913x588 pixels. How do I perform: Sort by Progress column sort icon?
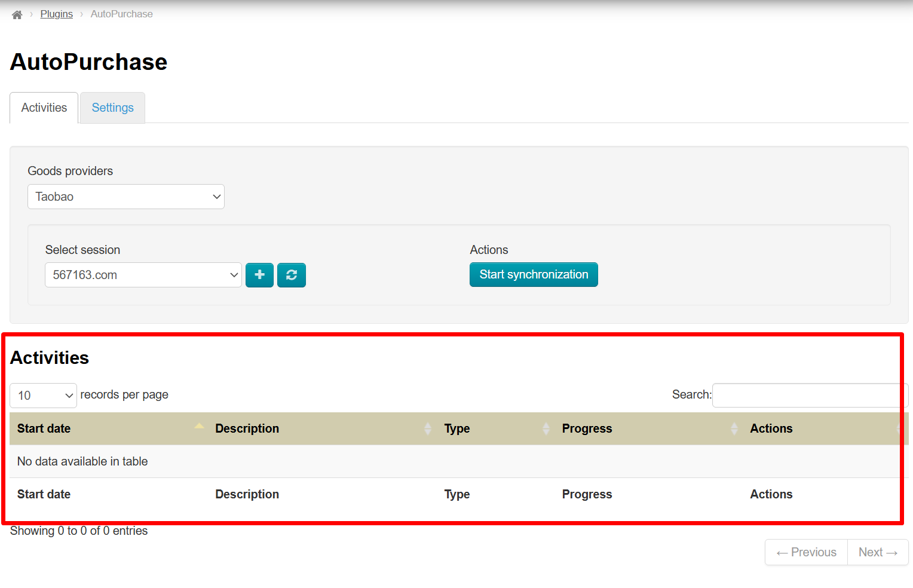[x=734, y=428]
